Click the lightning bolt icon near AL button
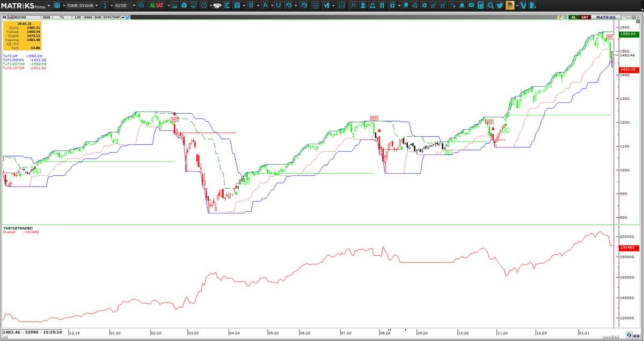644x341 pixels. pos(560,17)
